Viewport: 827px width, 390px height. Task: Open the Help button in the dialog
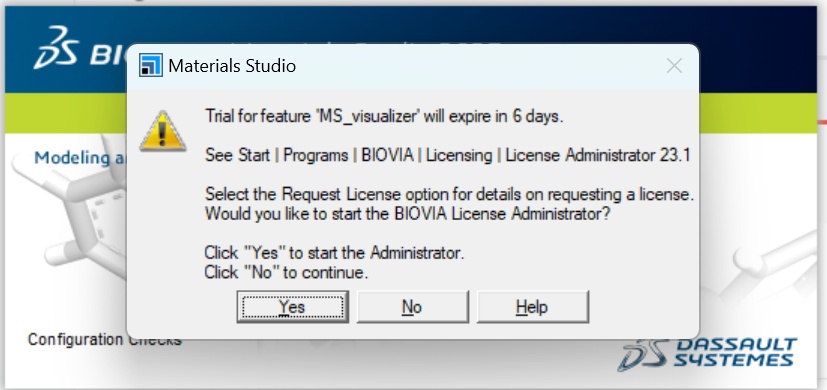click(x=532, y=307)
